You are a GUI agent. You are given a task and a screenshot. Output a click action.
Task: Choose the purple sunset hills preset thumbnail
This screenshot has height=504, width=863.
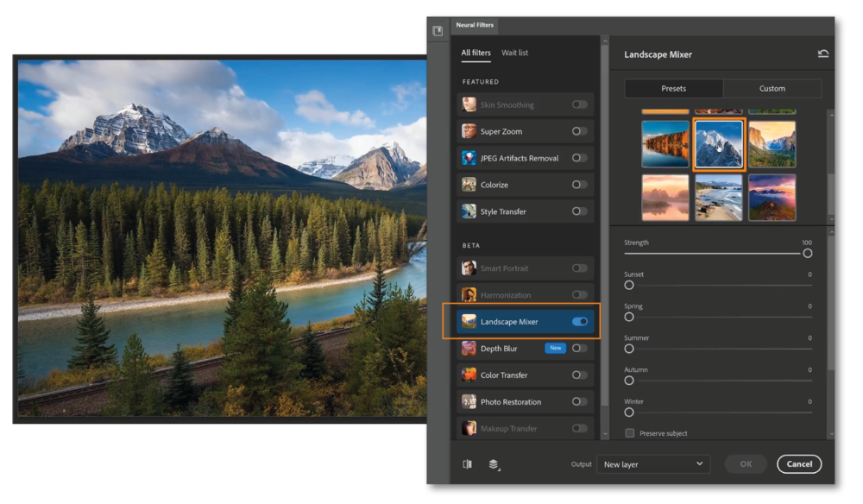772,198
